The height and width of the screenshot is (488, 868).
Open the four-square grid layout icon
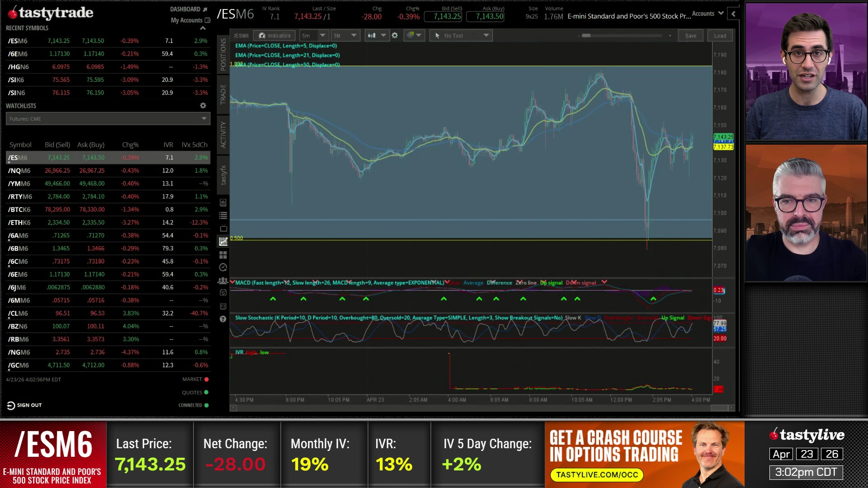point(223,255)
